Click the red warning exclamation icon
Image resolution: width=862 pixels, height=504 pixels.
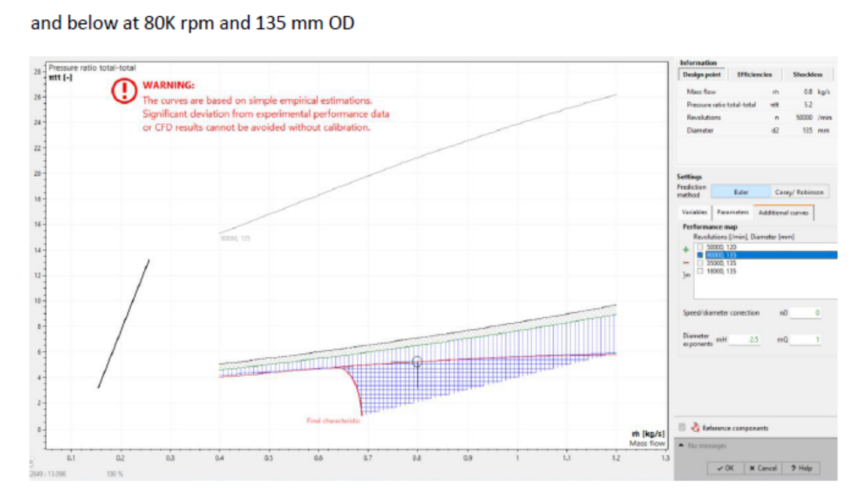point(124,91)
